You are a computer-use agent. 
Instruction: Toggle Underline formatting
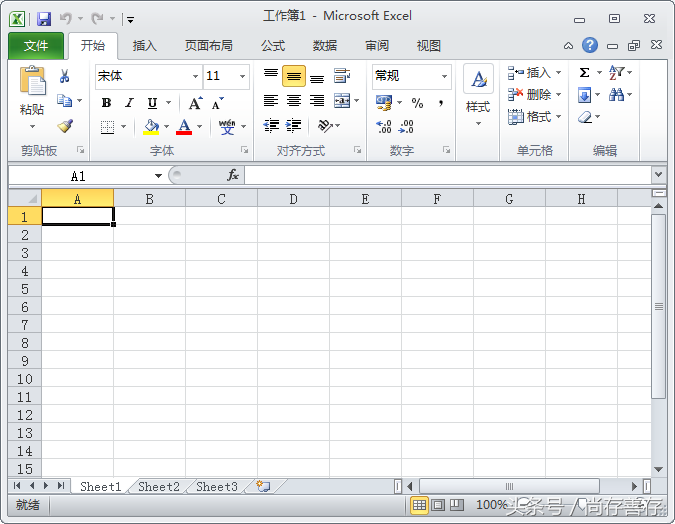pyautogui.click(x=152, y=103)
